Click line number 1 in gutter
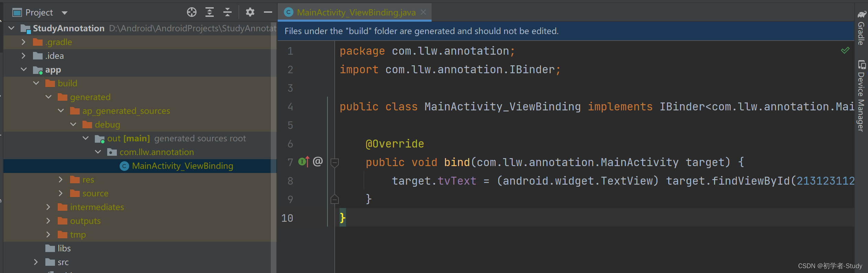The height and width of the screenshot is (273, 868). 290,51
